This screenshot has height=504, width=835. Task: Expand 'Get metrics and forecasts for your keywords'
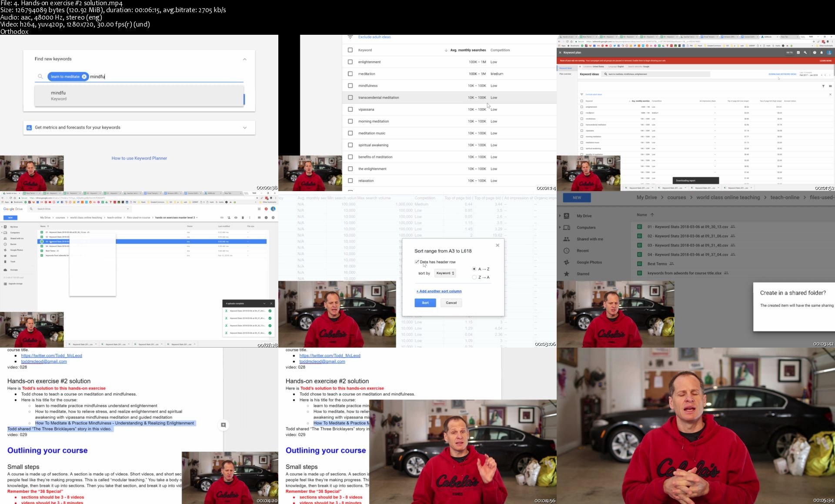point(244,128)
